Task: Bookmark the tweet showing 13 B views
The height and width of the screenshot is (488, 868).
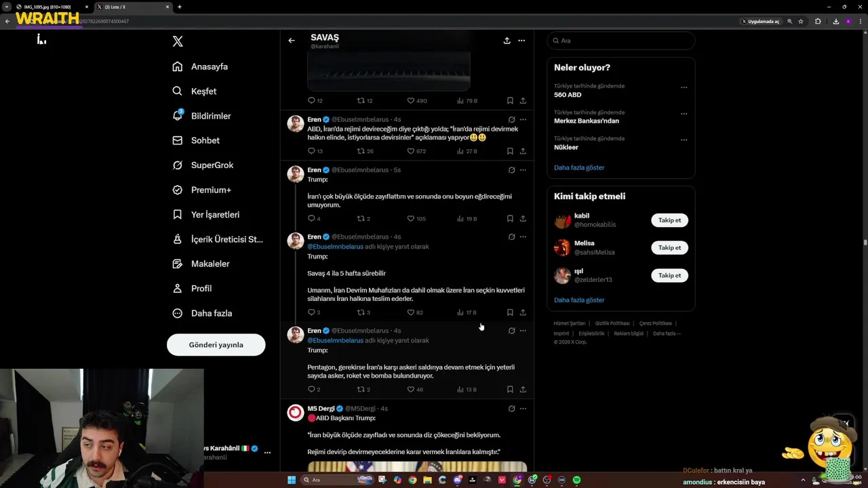Action: 510,389
